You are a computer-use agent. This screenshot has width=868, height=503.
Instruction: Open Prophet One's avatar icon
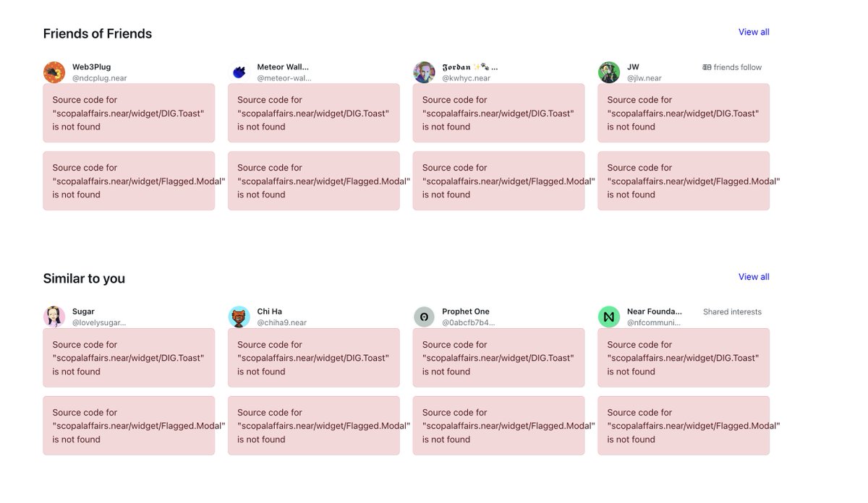coord(424,317)
